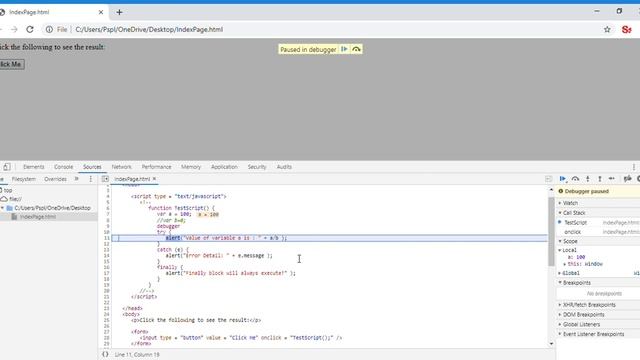Click line number 14 in gutter
Image resolution: width=640 pixels, height=360 pixels.
click(107, 256)
